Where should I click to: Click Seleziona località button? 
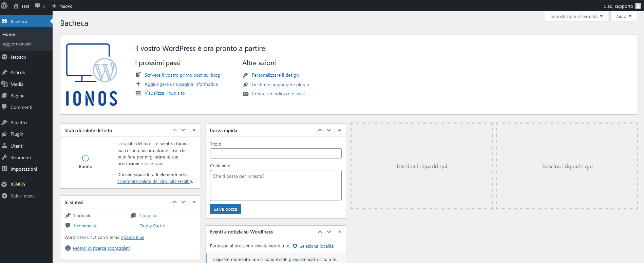[x=313, y=246]
